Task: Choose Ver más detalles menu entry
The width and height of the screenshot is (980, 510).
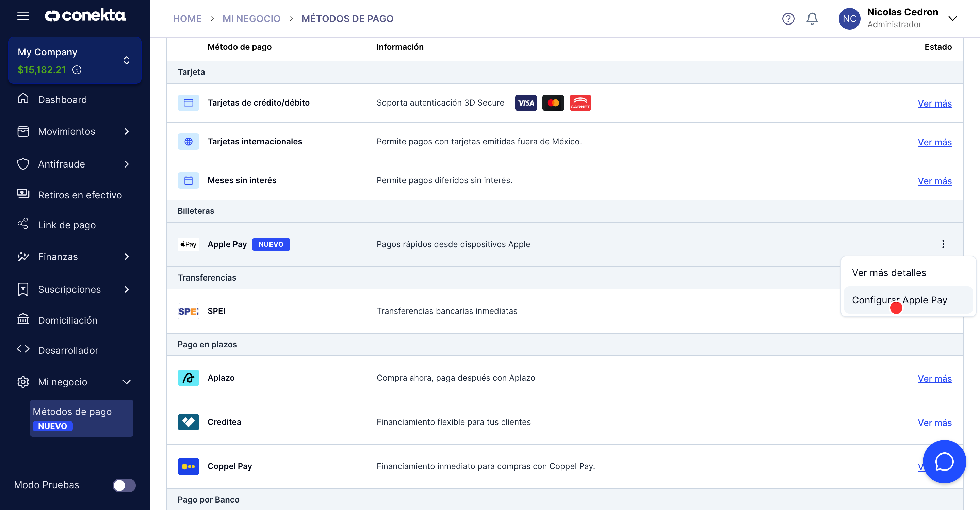Action: click(889, 272)
